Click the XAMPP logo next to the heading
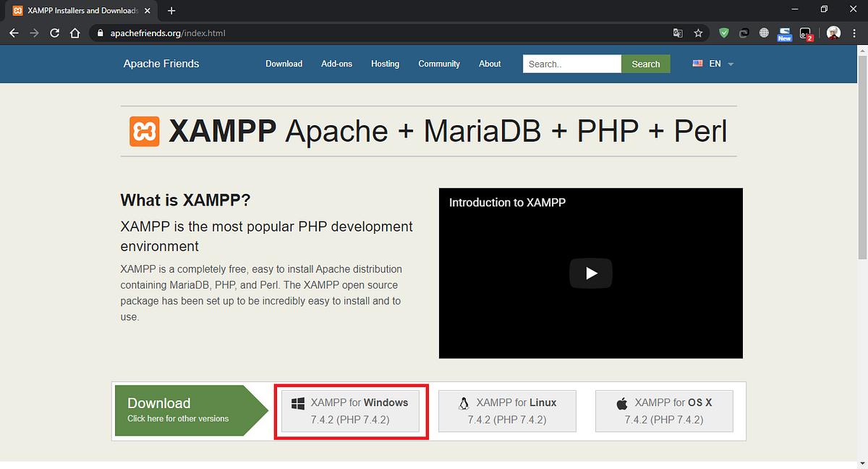Viewport: 868px width, 469px height. [x=144, y=132]
